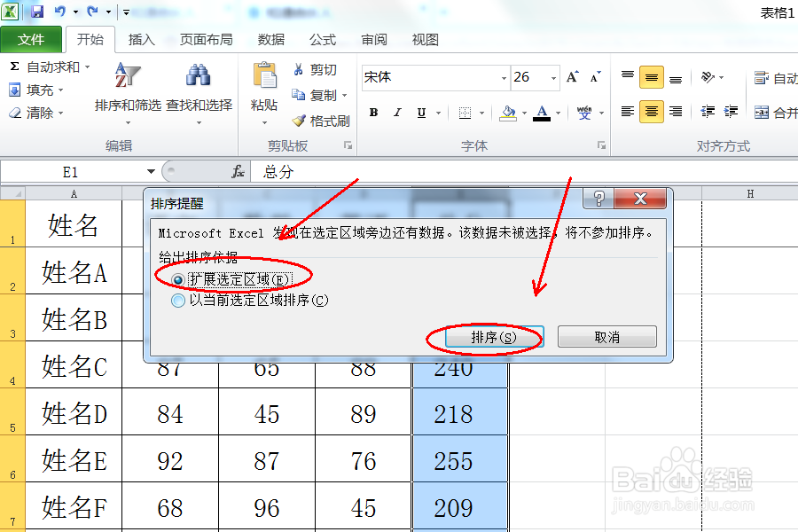Screen dimensions: 798x532
Task: Apply bold formatting with the B icon
Action: 372,113
